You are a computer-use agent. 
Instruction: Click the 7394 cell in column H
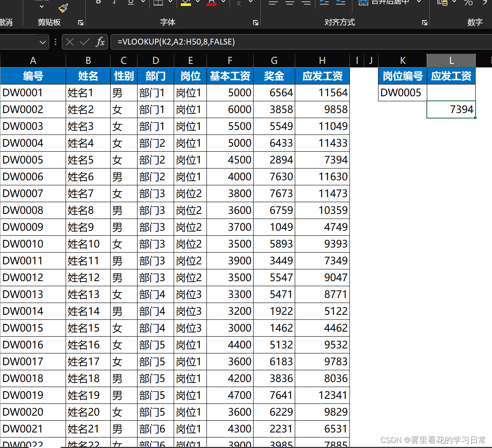(x=322, y=160)
